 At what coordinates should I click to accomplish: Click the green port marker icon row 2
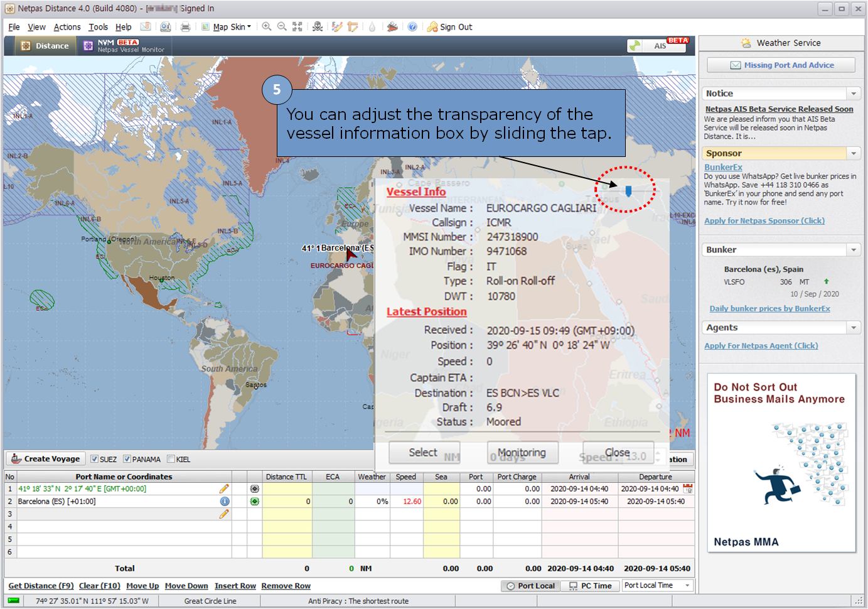tap(254, 501)
